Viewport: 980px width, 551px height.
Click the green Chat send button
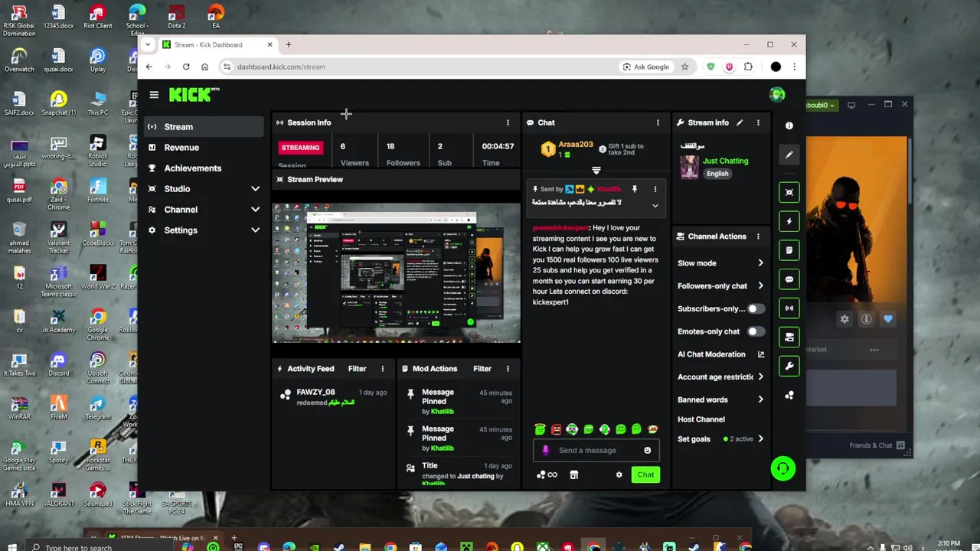click(645, 475)
